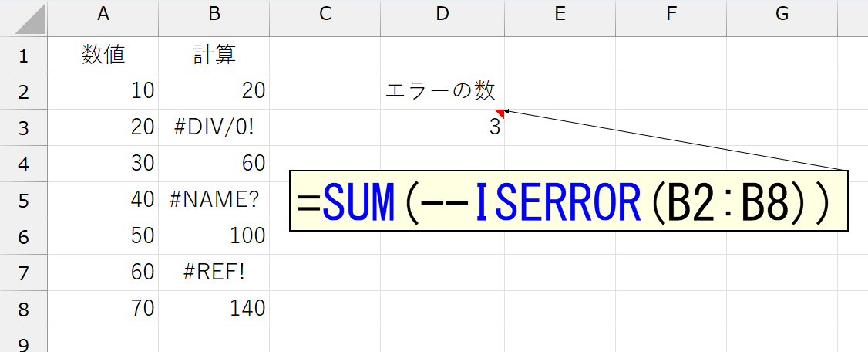Select cell D3 showing result 3
Screen dimensions: 868x352
(x=442, y=127)
